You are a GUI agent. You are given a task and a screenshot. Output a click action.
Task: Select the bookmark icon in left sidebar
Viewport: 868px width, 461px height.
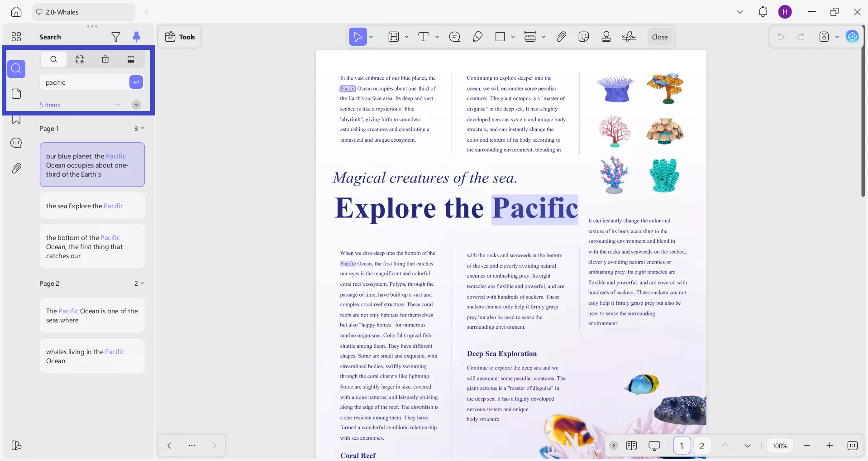click(16, 120)
